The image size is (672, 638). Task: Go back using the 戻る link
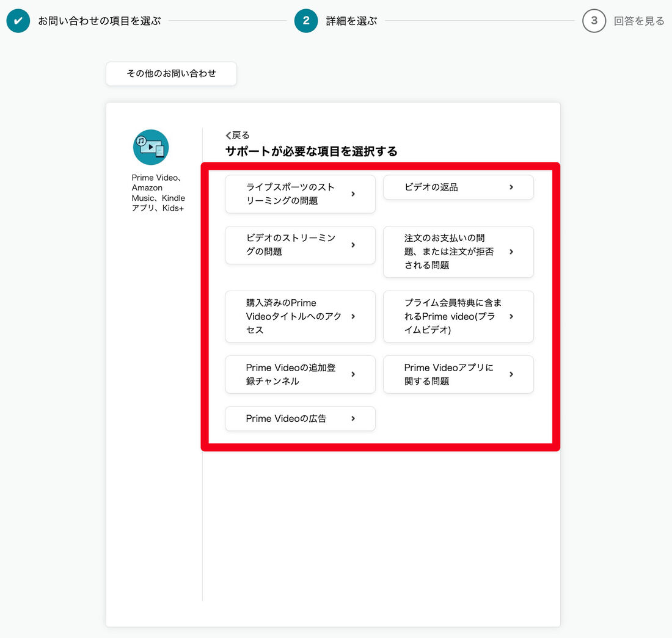(238, 136)
